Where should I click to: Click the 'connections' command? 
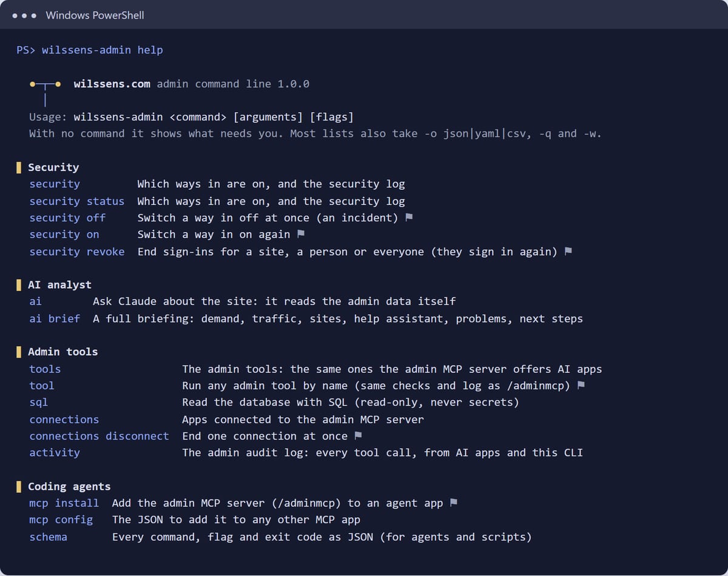[64, 419]
